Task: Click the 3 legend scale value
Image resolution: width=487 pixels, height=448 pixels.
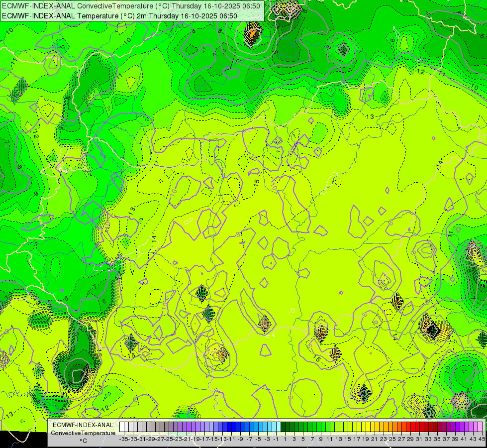Action: 294,440
